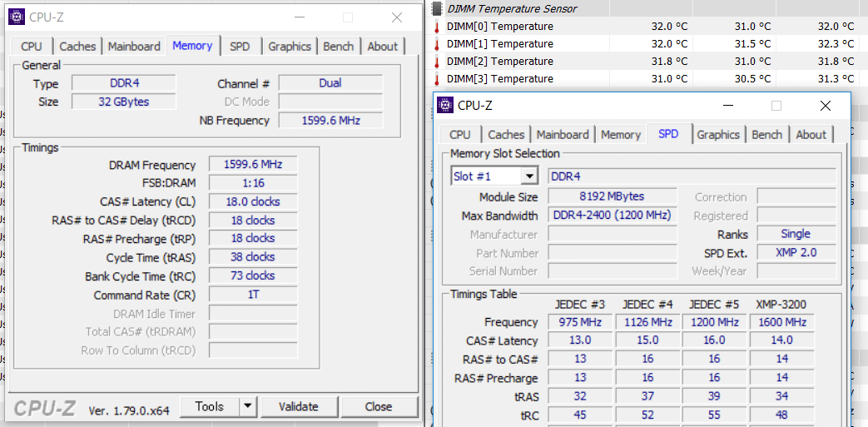Close the right CPU-Z SPD window
This screenshot has width=868, height=427.
point(825,105)
